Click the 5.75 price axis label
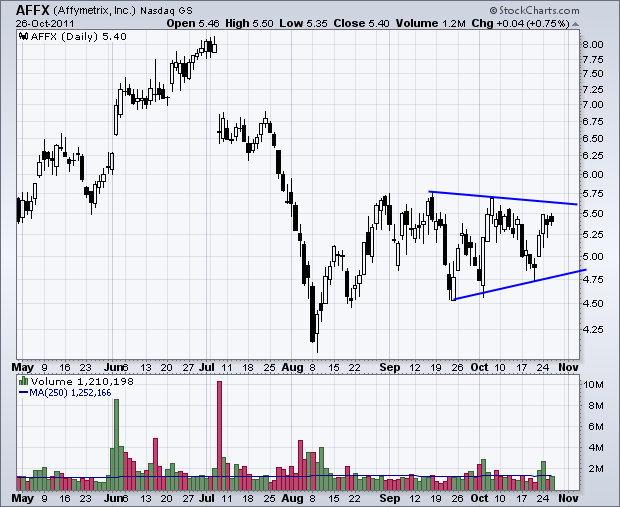The width and height of the screenshot is (620, 507). [593, 193]
